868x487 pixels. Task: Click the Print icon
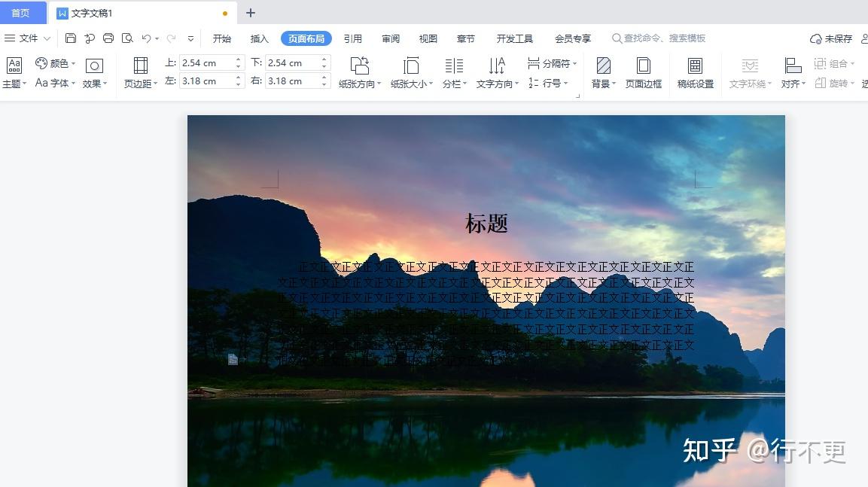coord(108,38)
